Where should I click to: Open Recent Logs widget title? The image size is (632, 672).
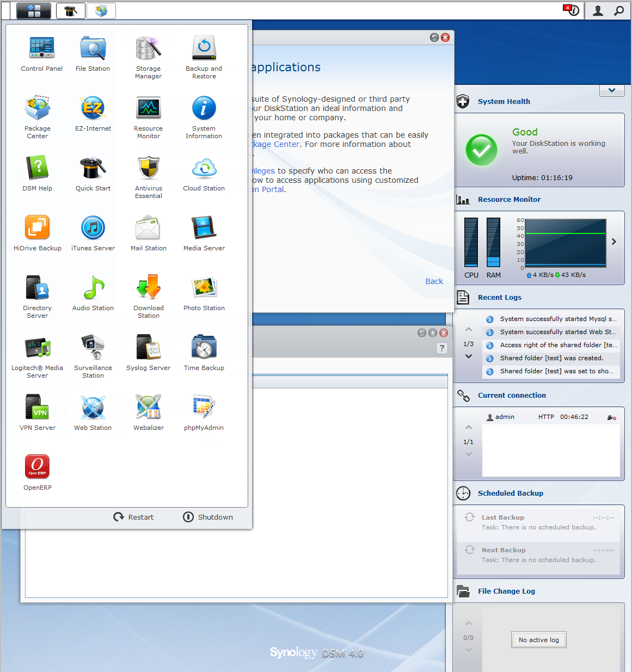[500, 297]
